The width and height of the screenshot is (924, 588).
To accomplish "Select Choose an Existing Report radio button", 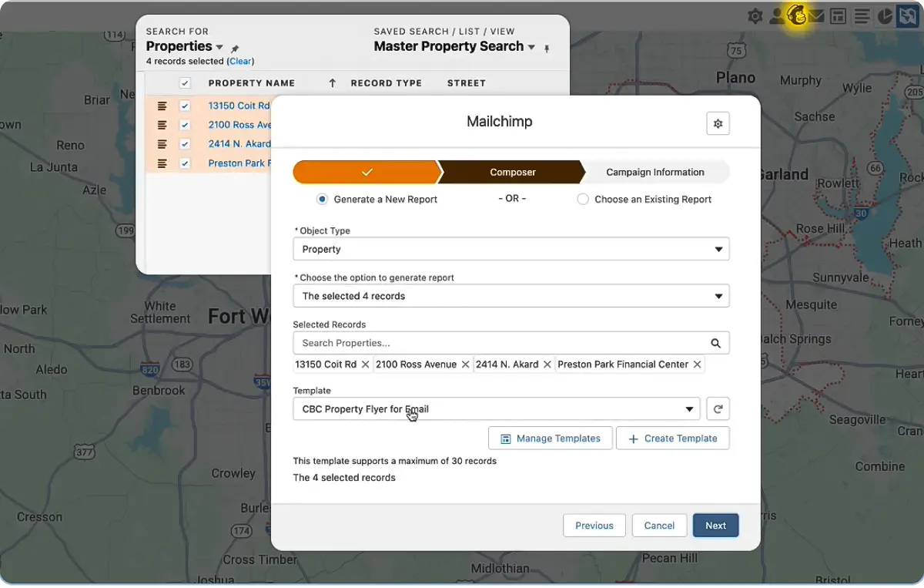I will (x=583, y=199).
